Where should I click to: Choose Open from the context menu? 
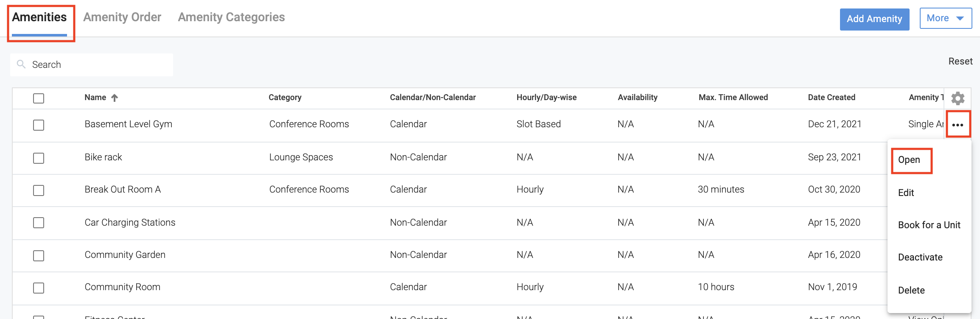click(x=909, y=160)
